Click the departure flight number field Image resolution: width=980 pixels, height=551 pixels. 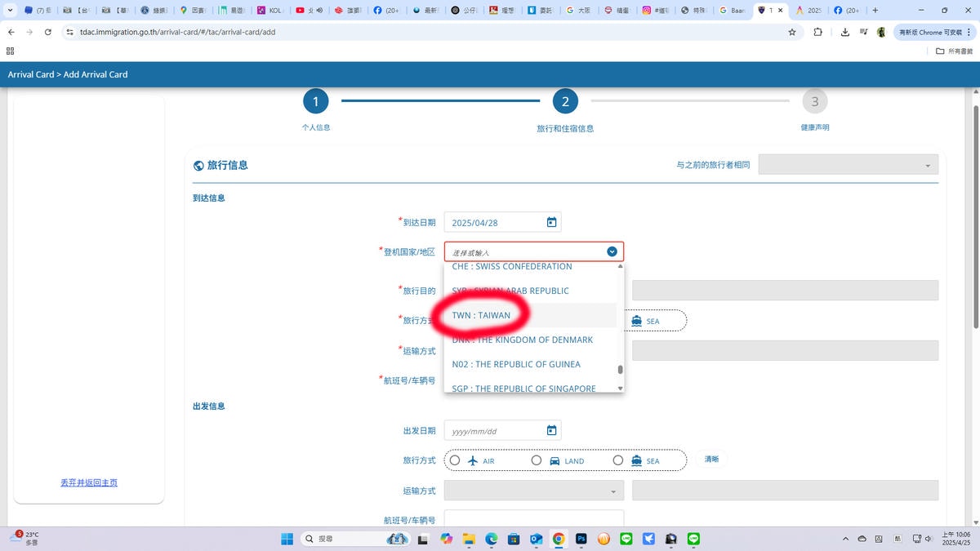(534, 519)
